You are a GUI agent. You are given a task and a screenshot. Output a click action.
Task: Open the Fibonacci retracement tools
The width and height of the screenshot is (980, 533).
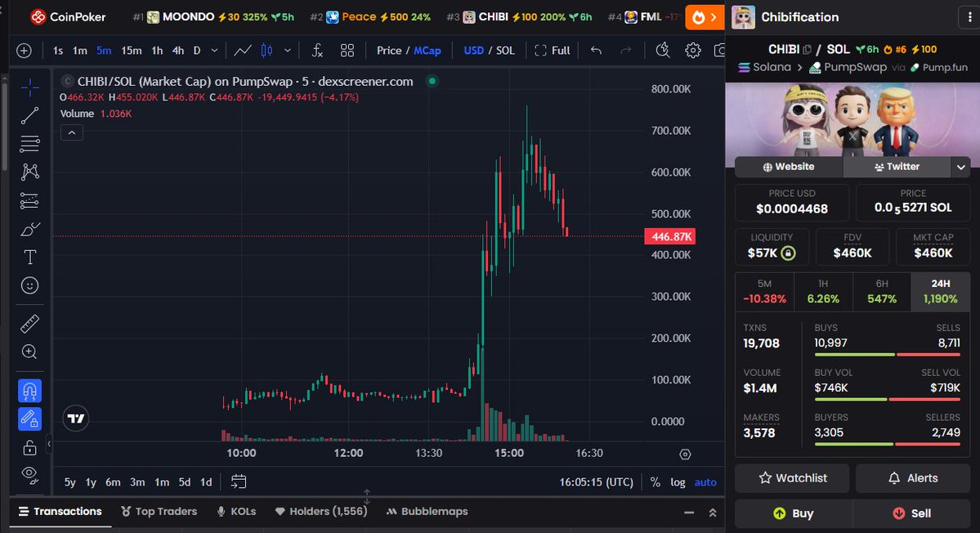29,144
